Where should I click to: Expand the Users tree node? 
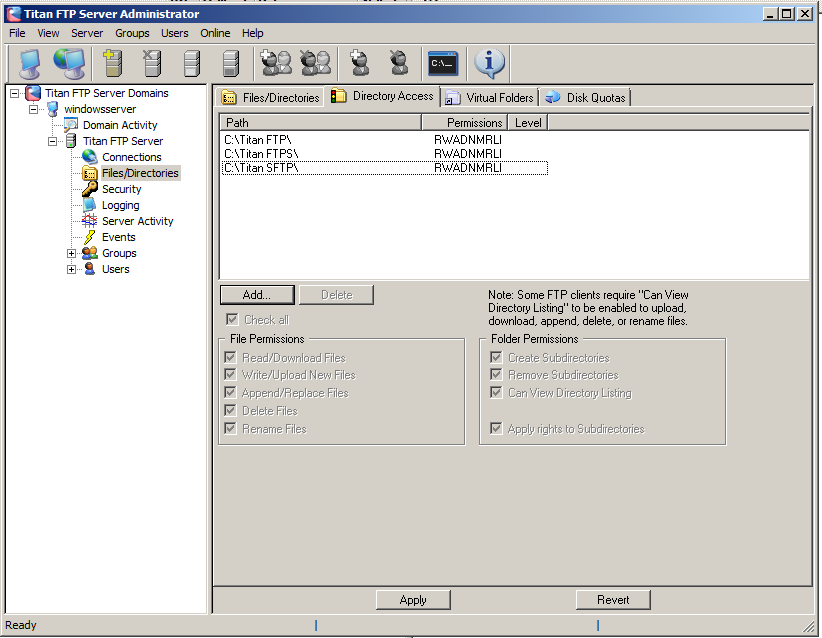[x=71, y=269]
